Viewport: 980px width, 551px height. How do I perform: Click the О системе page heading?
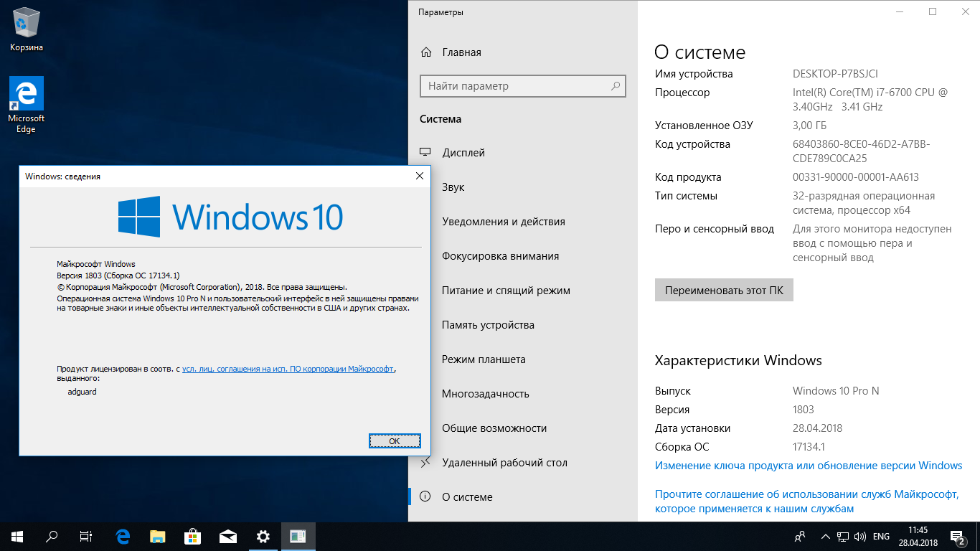point(699,52)
